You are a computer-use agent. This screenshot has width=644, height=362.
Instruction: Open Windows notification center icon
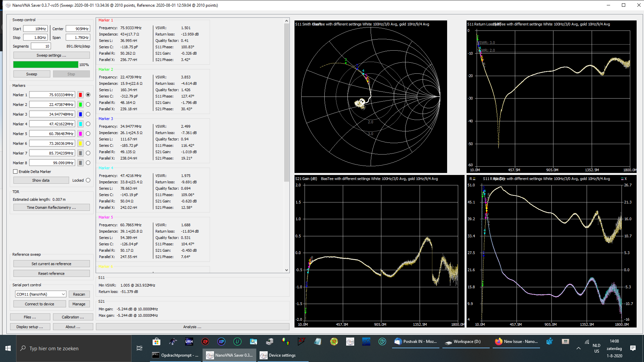click(633, 348)
